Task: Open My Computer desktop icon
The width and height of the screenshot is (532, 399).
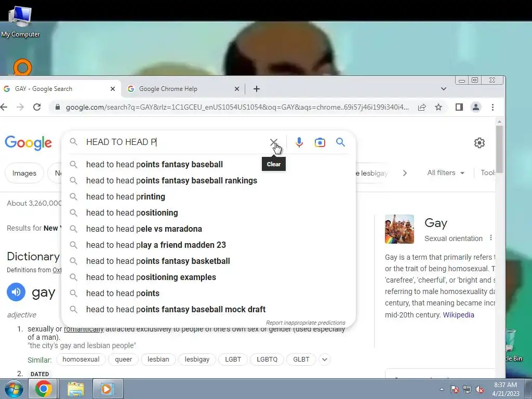Action: (20, 21)
